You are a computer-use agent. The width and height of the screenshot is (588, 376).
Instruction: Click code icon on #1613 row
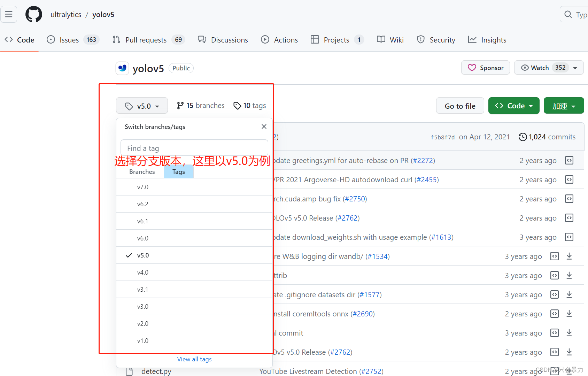click(569, 237)
